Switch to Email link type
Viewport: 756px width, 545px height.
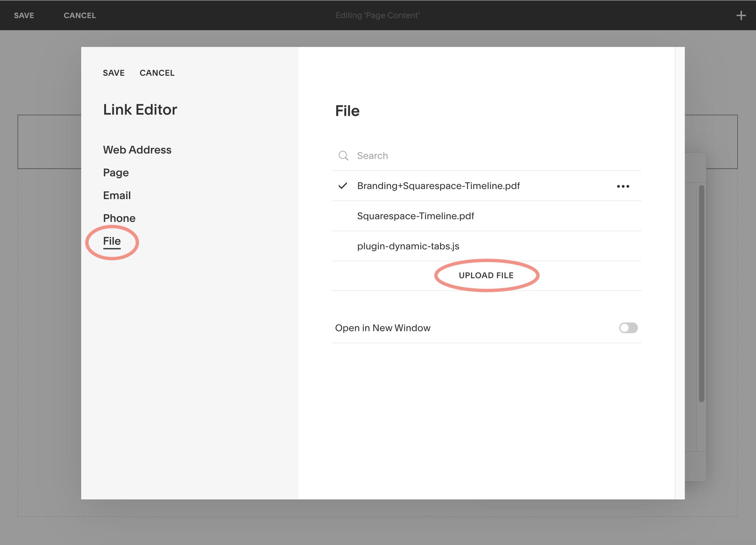(x=117, y=195)
